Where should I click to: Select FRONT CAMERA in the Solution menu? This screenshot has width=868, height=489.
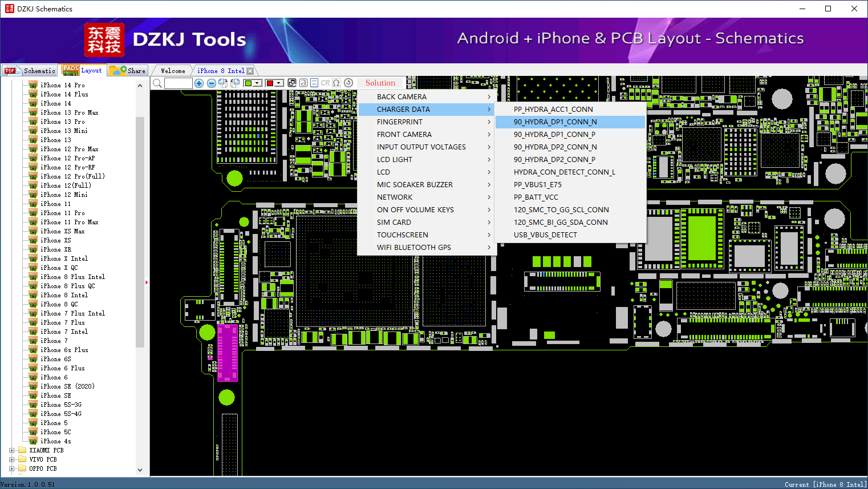pos(427,135)
